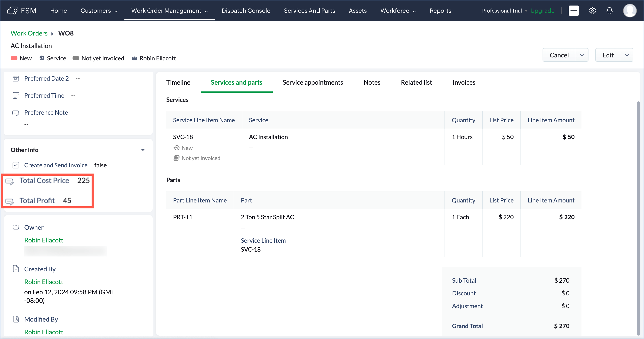Toggle the Create and Send Invoice checkbox
This screenshot has width=644, height=339.
[x=16, y=165]
